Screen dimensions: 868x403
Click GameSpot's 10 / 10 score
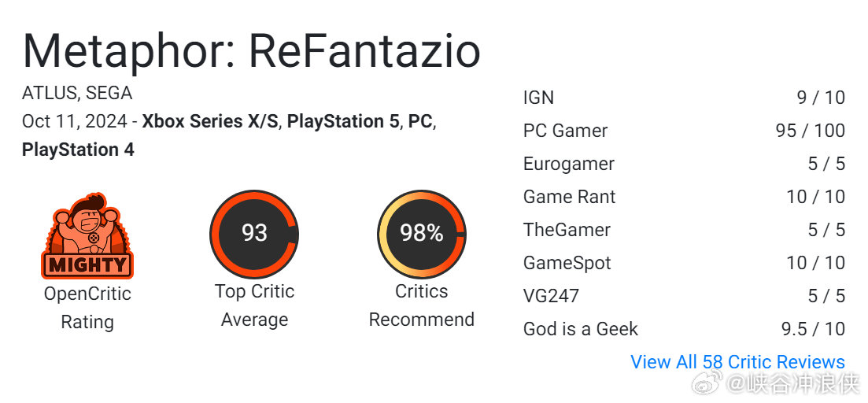point(816,263)
